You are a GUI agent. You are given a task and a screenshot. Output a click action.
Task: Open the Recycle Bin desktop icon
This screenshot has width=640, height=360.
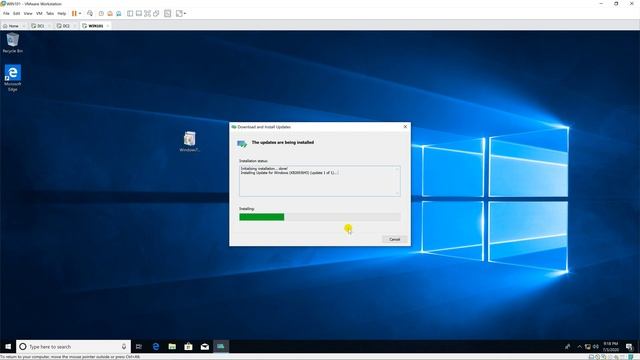click(x=13, y=43)
